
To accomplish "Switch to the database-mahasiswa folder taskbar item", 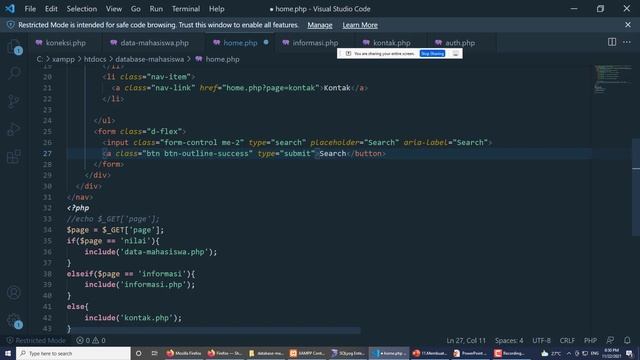I will pyautogui.click(x=266, y=353).
